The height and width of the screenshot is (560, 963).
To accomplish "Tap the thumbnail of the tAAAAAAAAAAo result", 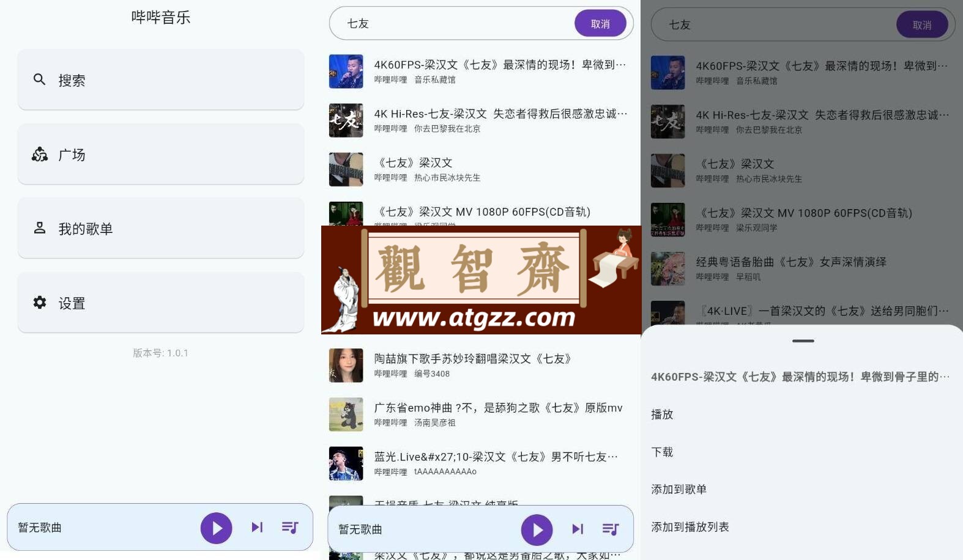I will [346, 463].
